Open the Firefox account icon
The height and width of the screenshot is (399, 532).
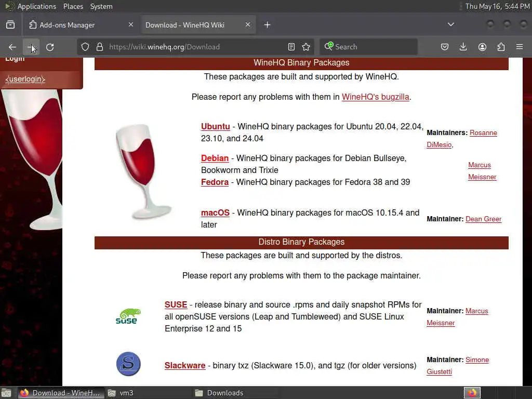tap(482, 47)
